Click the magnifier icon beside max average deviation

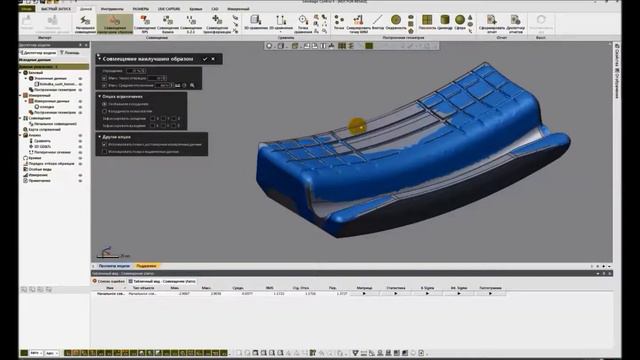point(192,85)
